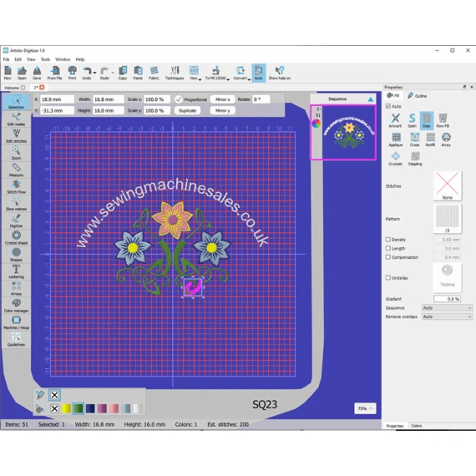Pick the dark blue thread swatch

pyautogui.click(x=90, y=408)
